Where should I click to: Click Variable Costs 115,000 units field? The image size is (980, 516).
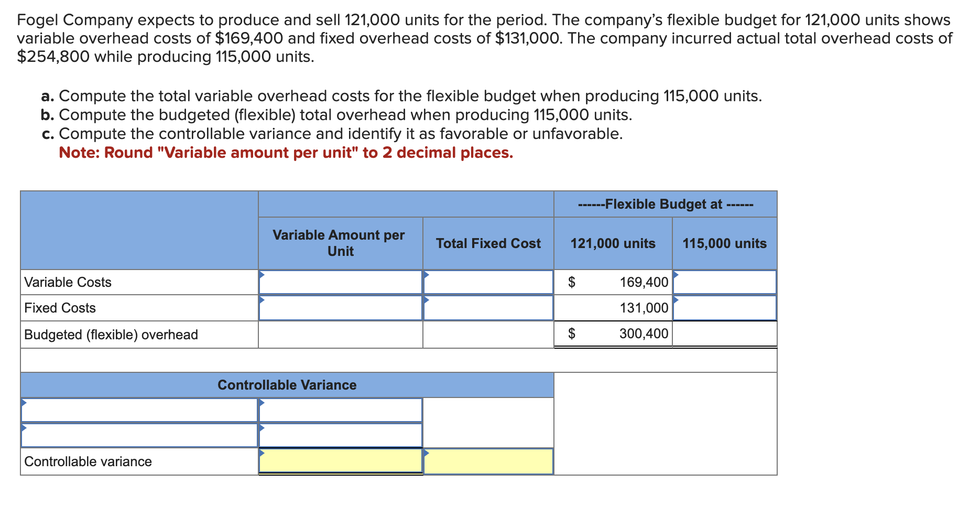(x=725, y=282)
